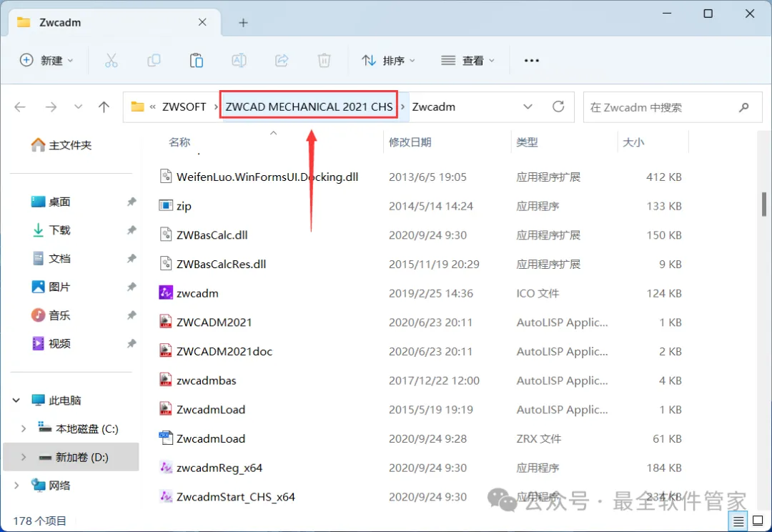This screenshot has height=532, width=772.
Task: Expand the 新加卷 (D:) node
Action: [23, 457]
